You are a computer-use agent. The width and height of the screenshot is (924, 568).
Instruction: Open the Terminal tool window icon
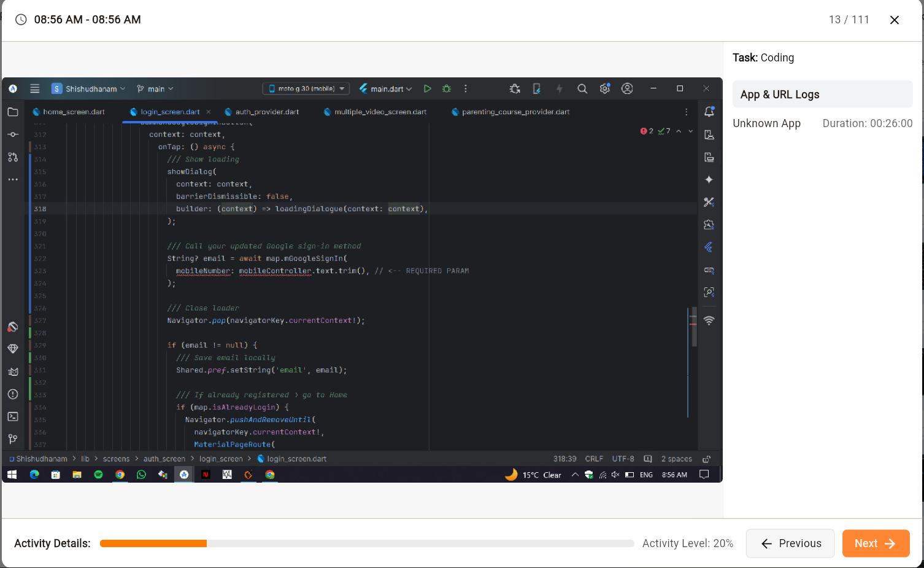point(13,416)
